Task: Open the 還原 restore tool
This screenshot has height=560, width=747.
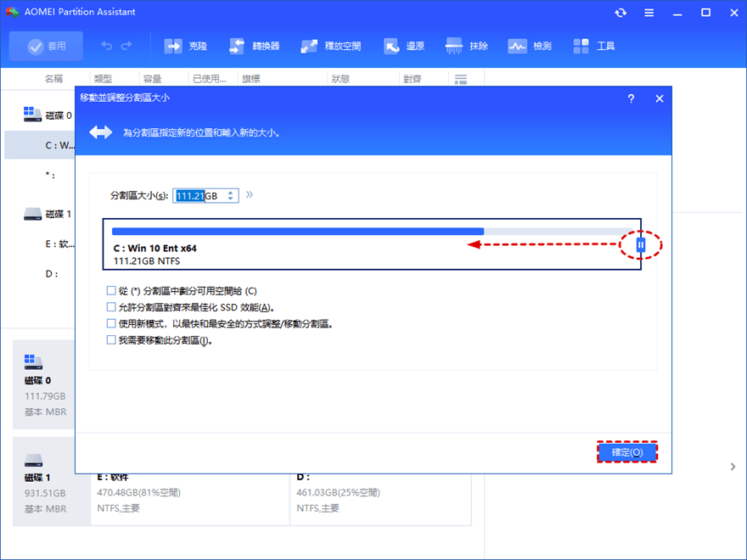Action: click(x=404, y=46)
